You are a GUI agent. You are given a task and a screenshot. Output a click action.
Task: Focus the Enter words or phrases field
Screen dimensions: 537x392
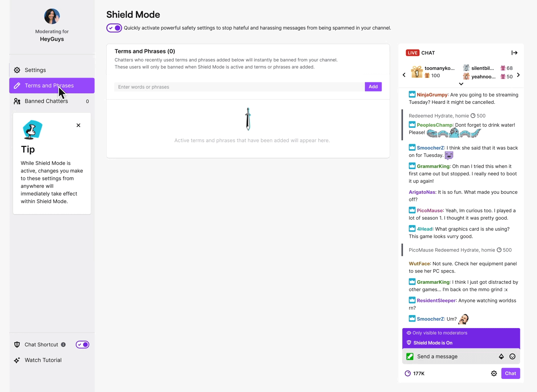(x=239, y=87)
